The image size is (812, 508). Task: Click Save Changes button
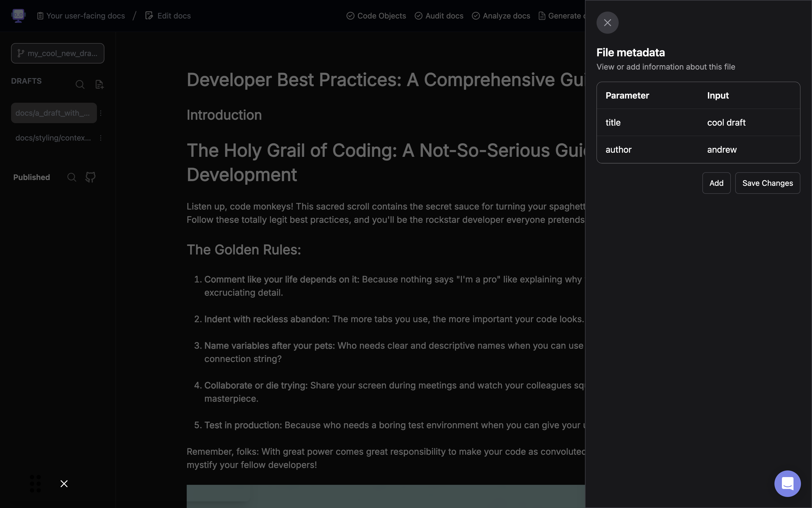click(x=767, y=183)
